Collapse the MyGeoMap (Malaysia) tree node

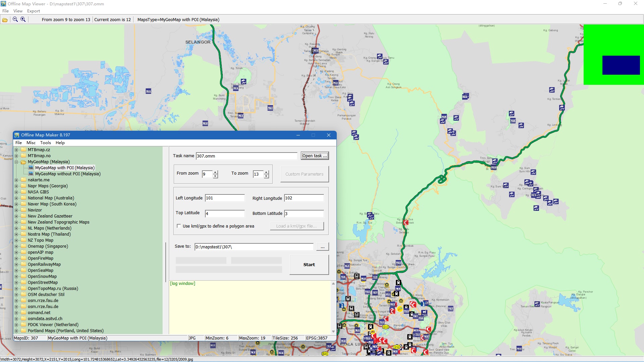coord(16,162)
